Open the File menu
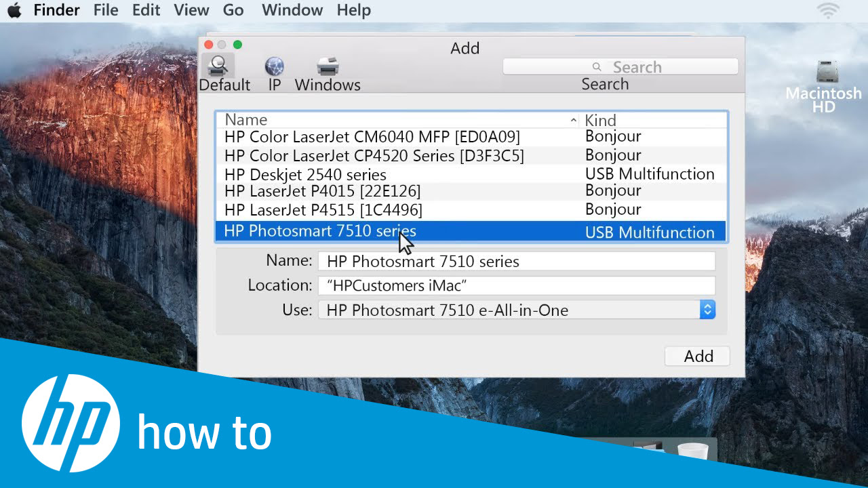868x488 pixels. coord(106,10)
